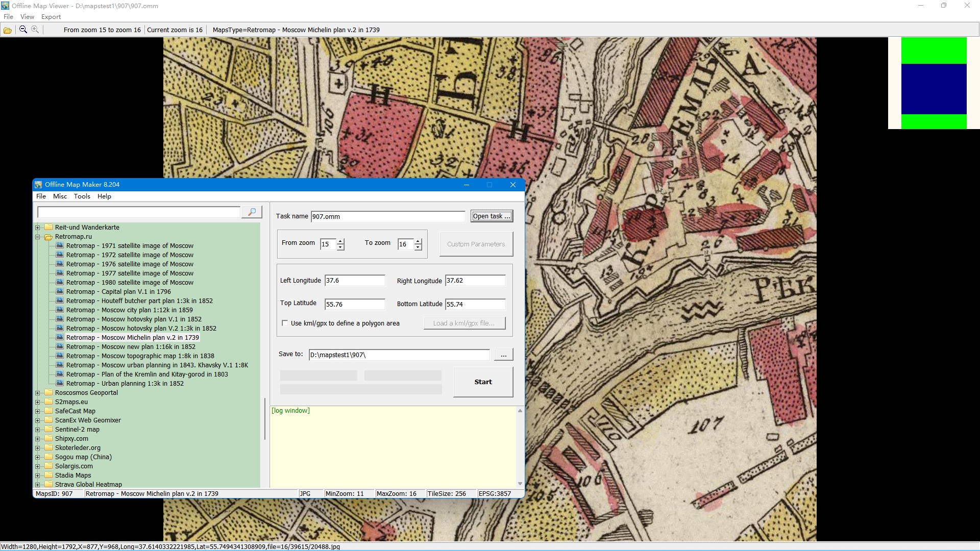Screen dimensions: 980x551
Task: Click the bottom green block in tile overview
Action: coord(934,121)
